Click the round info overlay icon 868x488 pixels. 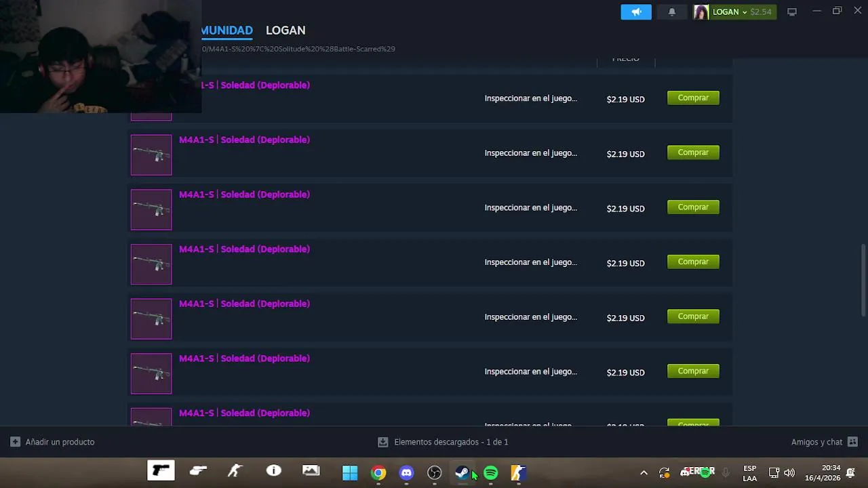(274, 470)
